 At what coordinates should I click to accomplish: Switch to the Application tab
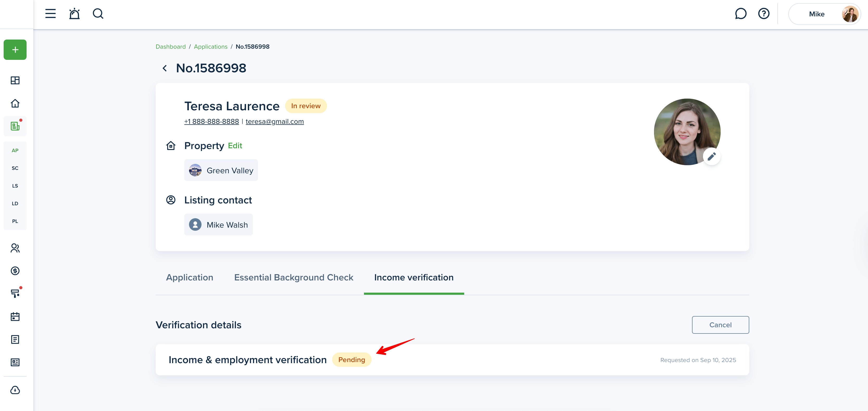coord(190,278)
